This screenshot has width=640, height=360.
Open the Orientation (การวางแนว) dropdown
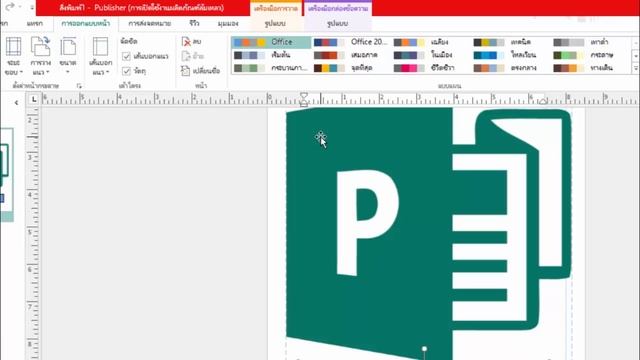[40, 56]
